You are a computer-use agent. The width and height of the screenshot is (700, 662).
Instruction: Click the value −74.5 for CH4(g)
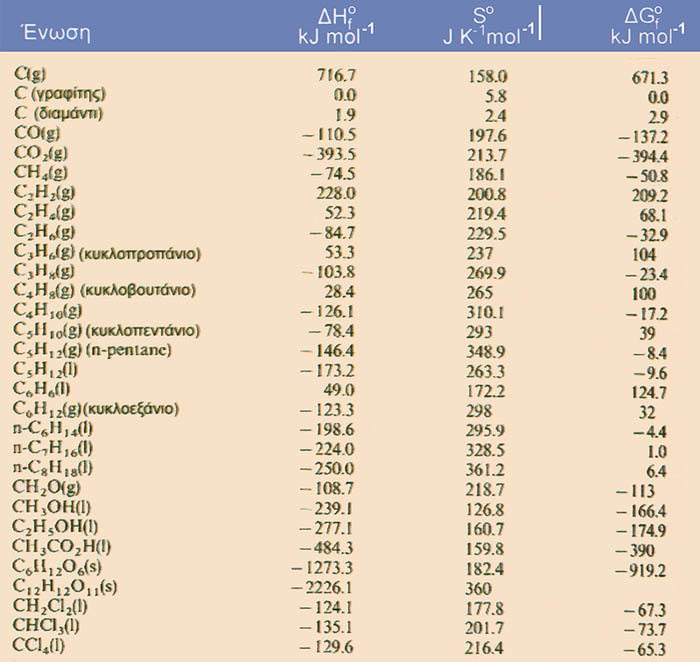click(x=333, y=174)
